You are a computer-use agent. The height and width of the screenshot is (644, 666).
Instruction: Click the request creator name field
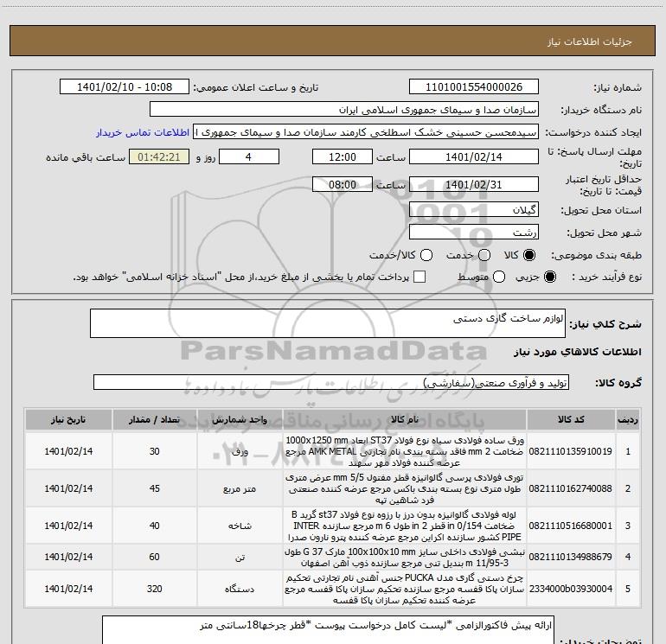[x=366, y=132]
